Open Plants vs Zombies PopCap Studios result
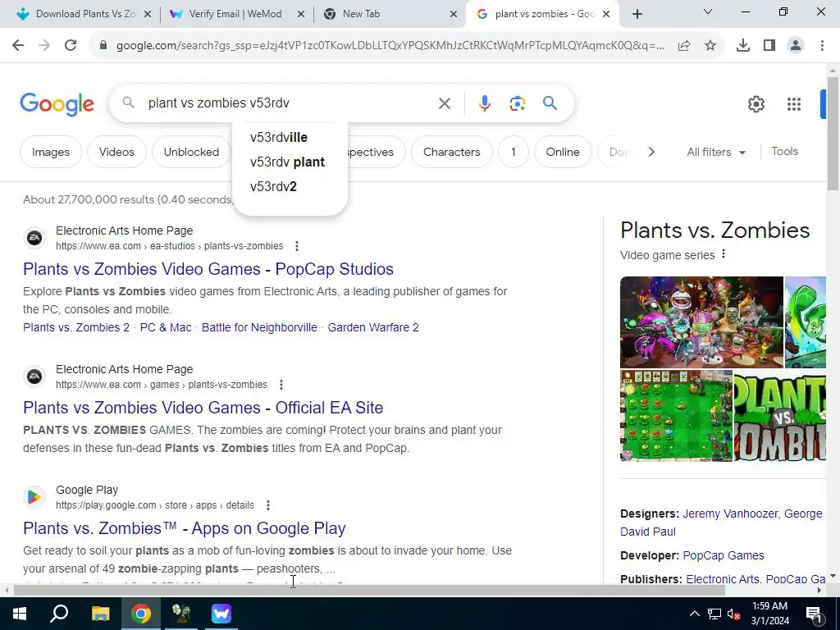The image size is (840, 630). [208, 269]
